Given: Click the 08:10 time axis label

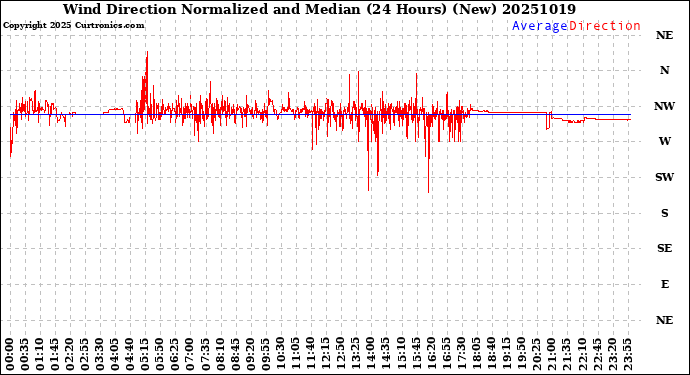Looking at the screenshot, I should click(x=220, y=355).
